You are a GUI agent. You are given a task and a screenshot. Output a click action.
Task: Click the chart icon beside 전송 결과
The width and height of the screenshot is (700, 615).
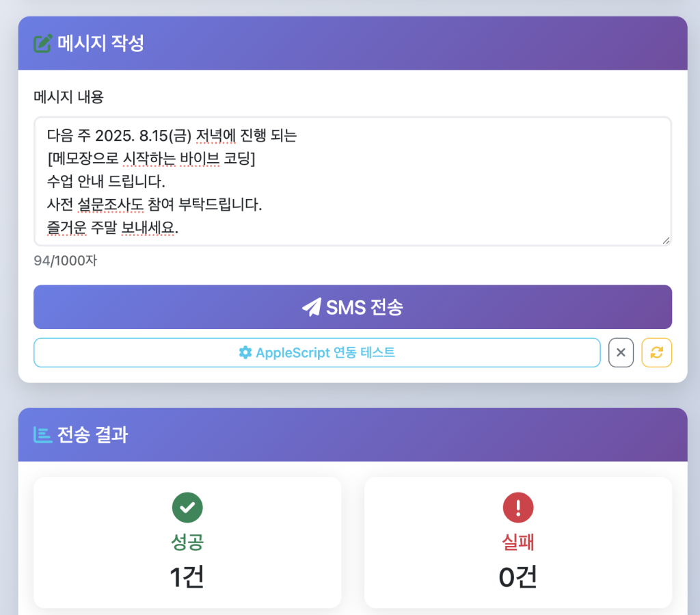pyautogui.click(x=42, y=434)
